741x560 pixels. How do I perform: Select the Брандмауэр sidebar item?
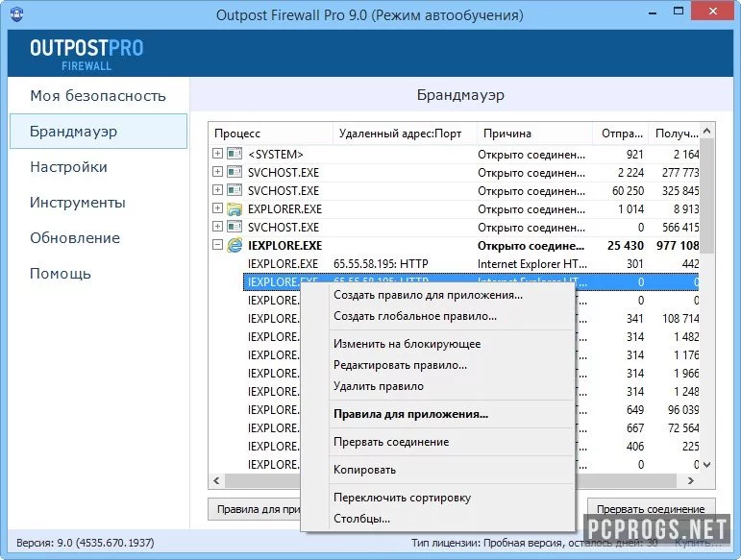tap(98, 132)
